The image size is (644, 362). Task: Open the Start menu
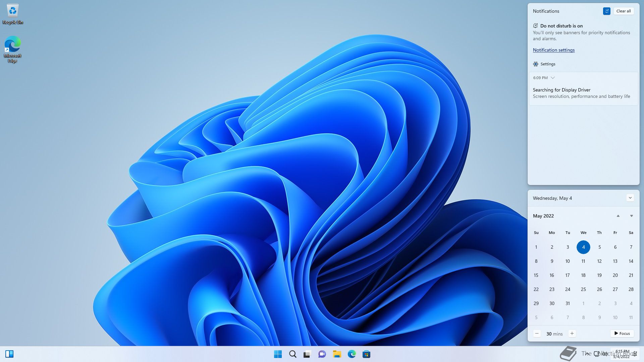pyautogui.click(x=278, y=354)
